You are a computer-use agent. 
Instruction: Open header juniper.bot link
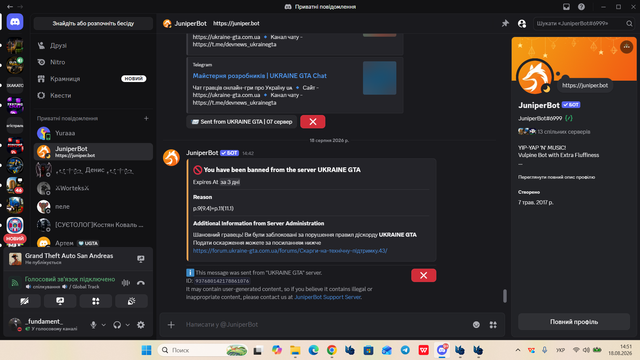236,23
